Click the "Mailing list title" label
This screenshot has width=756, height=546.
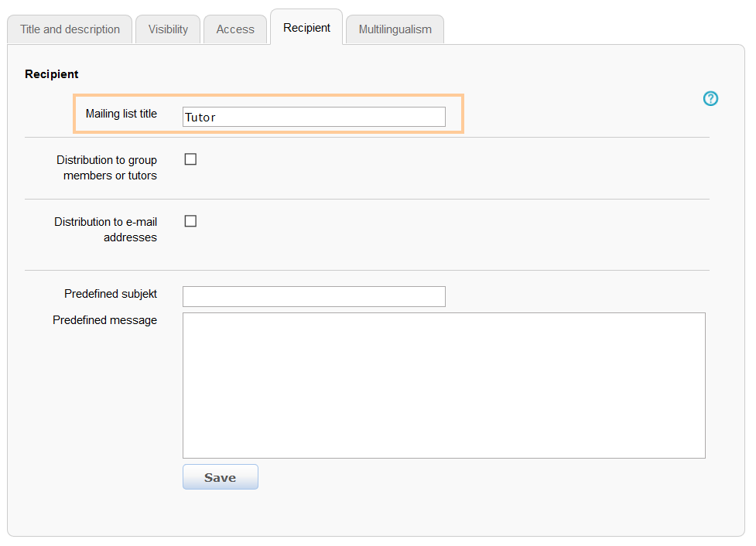[x=121, y=114]
